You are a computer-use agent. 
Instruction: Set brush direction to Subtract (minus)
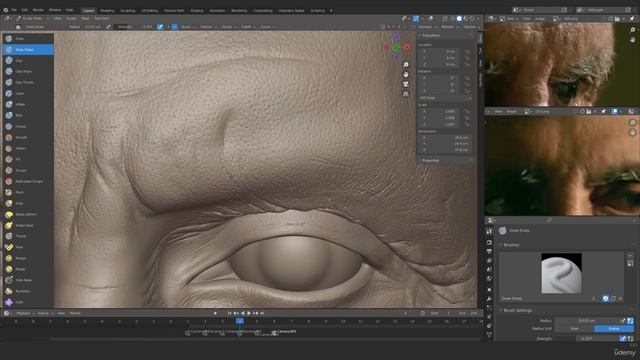pyautogui.click(x=174, y=27)
